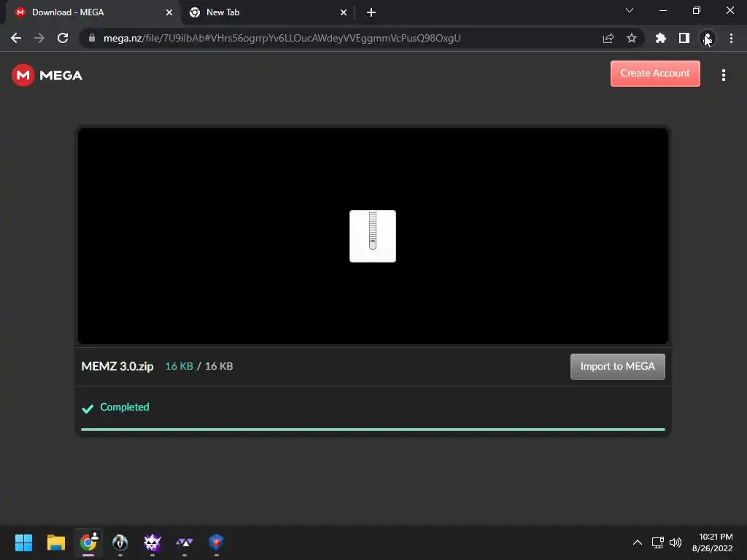Open the purple spiky-face taskbar app
Viewport: 747px width, 560px height.
click(152, 542)
